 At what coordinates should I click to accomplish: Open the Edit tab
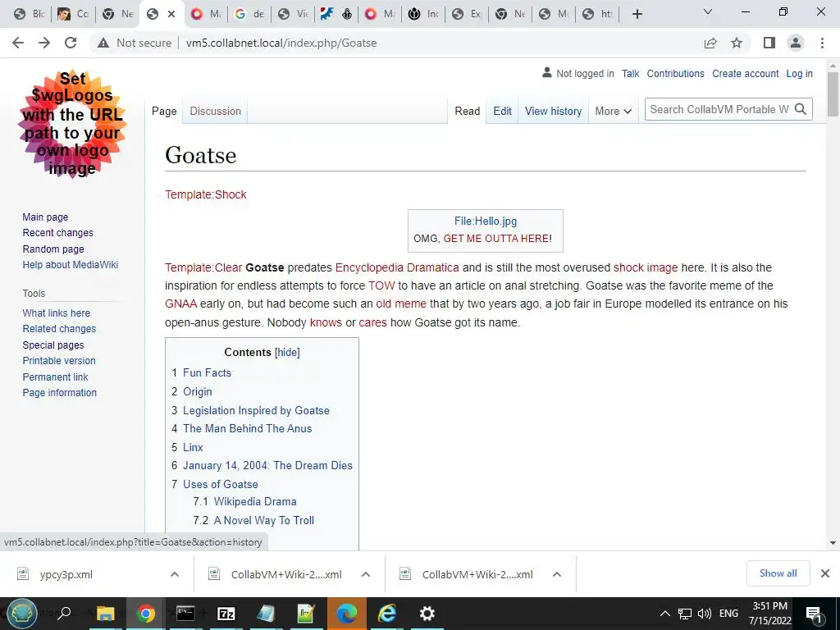click(502, 111)
